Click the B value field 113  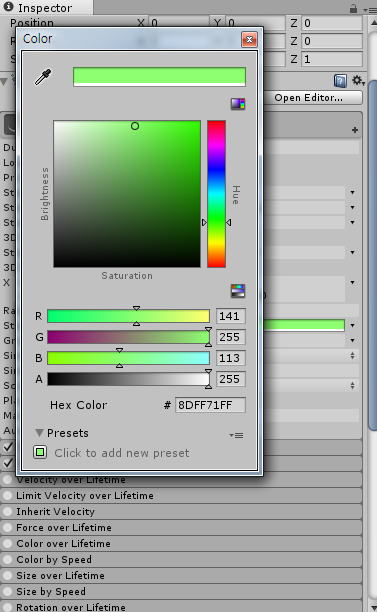pos(231,358)
